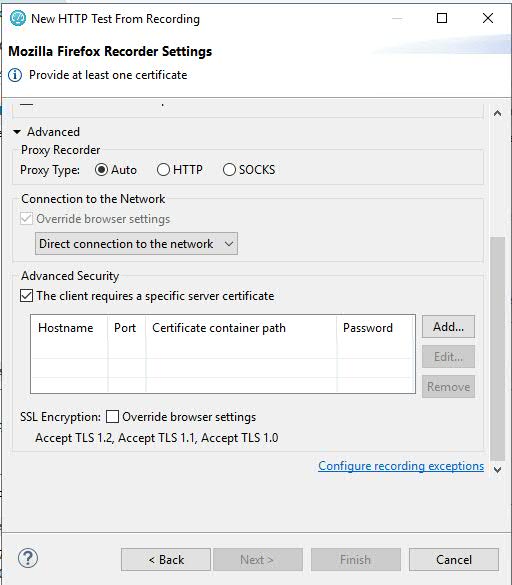Click the scroll down arrow

(x=497, y=470)
